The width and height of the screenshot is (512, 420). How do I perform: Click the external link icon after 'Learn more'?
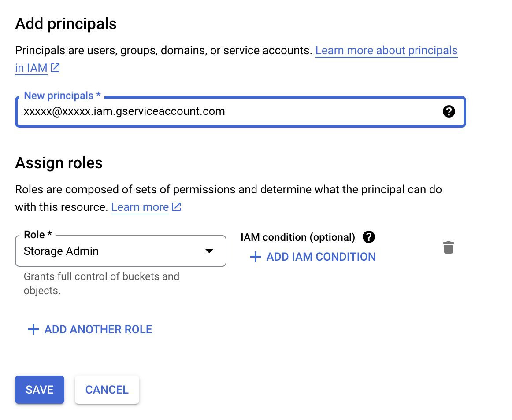[176, 207]
